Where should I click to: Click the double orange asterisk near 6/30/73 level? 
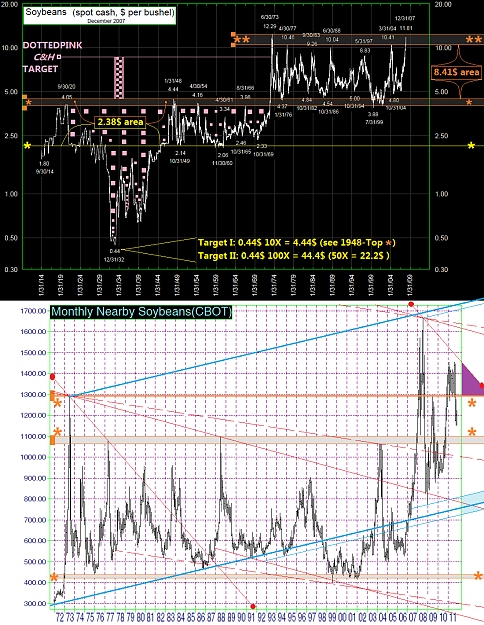242,39
